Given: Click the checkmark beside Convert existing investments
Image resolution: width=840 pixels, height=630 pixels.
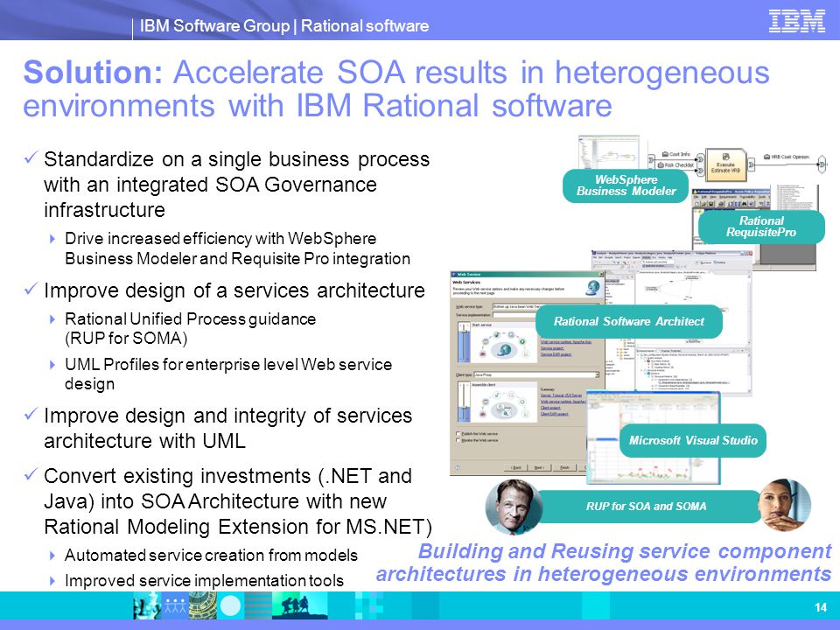Looking at the screenshot, I should pos(31,474).
